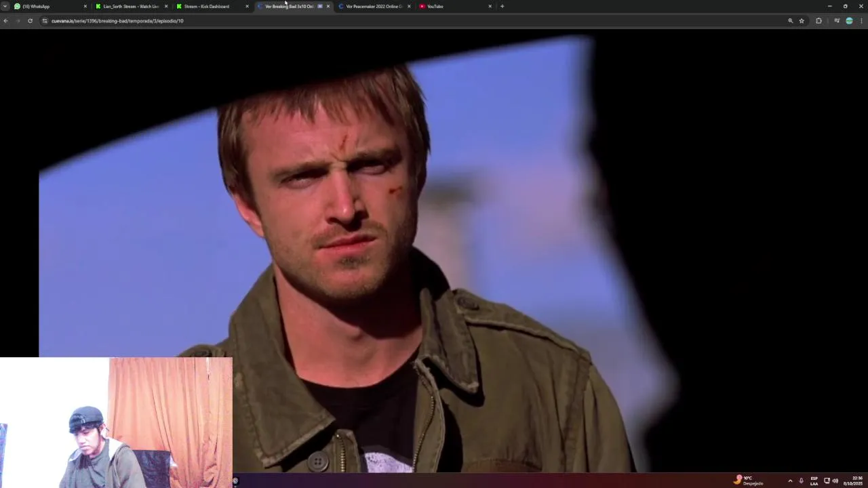Open the Chrome profile avatar
868x488 pixels.
point(849,21)
